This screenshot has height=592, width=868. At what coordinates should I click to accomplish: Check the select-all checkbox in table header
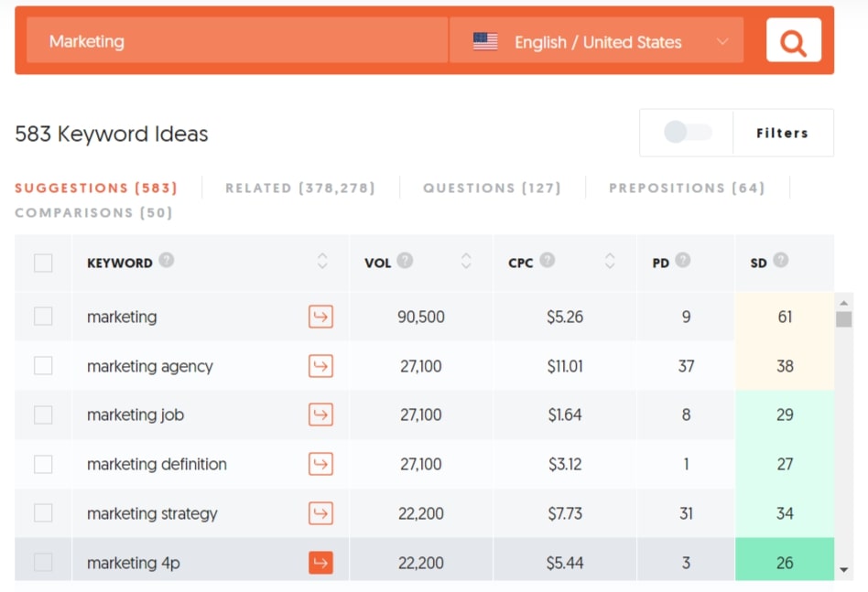click(x=43, y=263)
